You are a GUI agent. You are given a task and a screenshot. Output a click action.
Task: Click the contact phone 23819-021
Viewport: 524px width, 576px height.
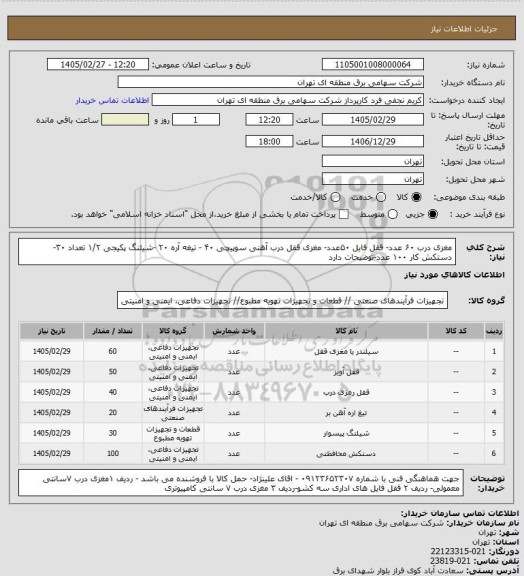coord(451,561)
